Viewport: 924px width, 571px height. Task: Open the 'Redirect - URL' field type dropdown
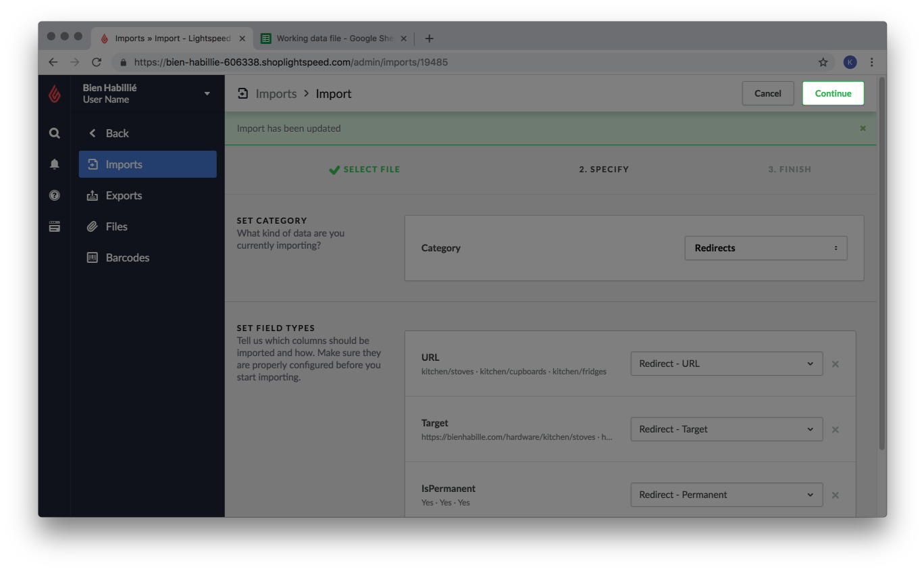pyautogui.click(x=727, y=364)
